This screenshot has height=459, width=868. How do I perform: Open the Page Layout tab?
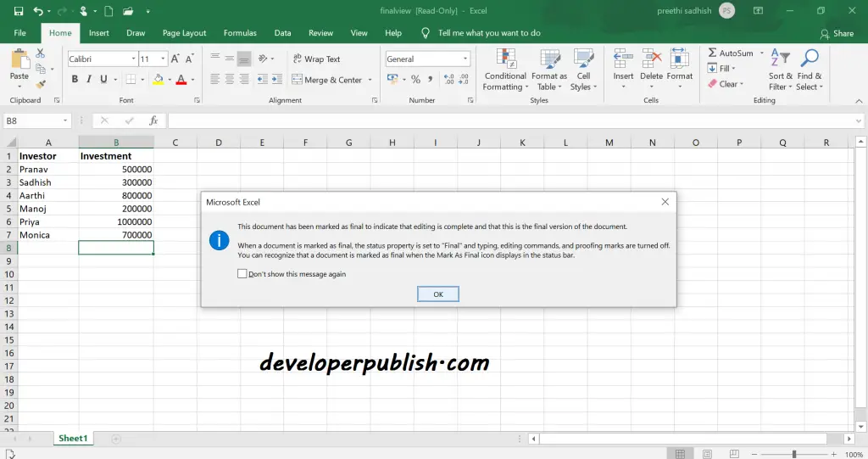click(184, 33)
